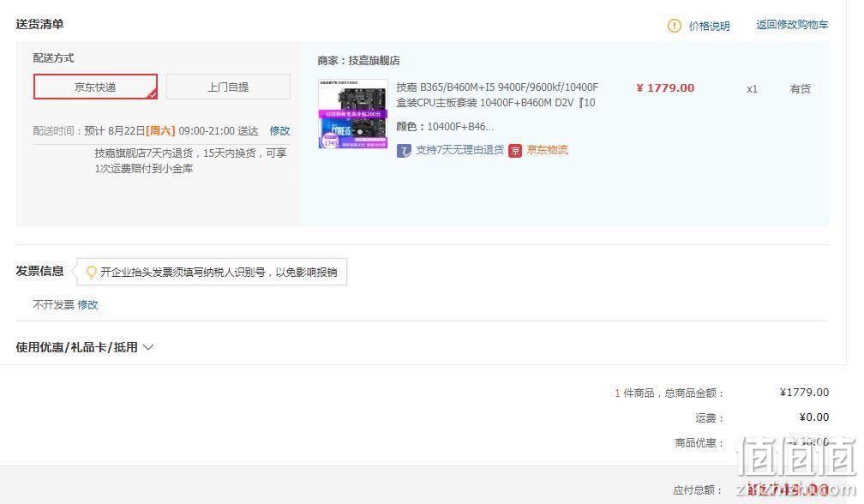Click the 价格说明 warning icon
864x504 pixels.
tap(674, 26)
